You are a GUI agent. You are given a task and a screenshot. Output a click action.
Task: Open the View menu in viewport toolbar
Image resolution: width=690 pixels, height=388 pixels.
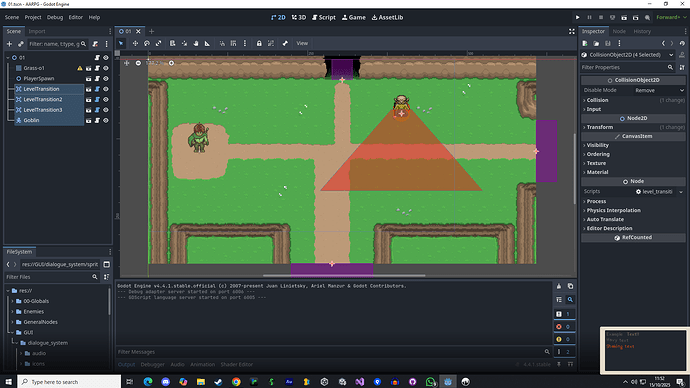point(302,43)
